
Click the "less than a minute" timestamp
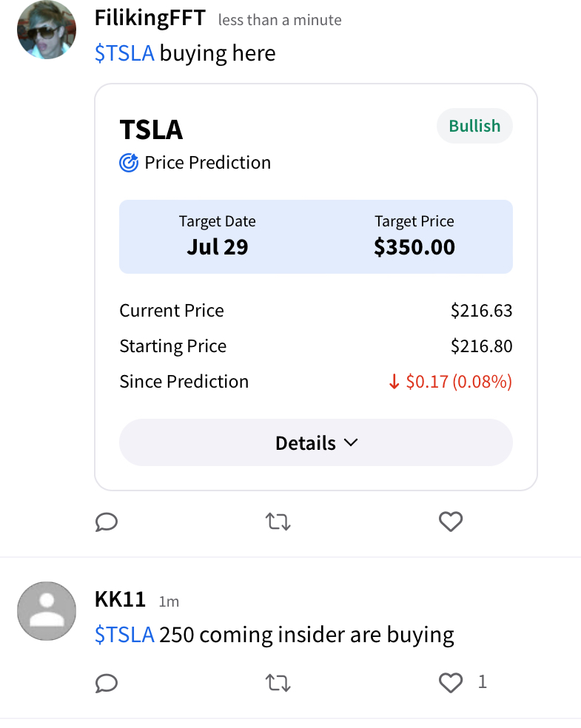click(x=280, y=20)
